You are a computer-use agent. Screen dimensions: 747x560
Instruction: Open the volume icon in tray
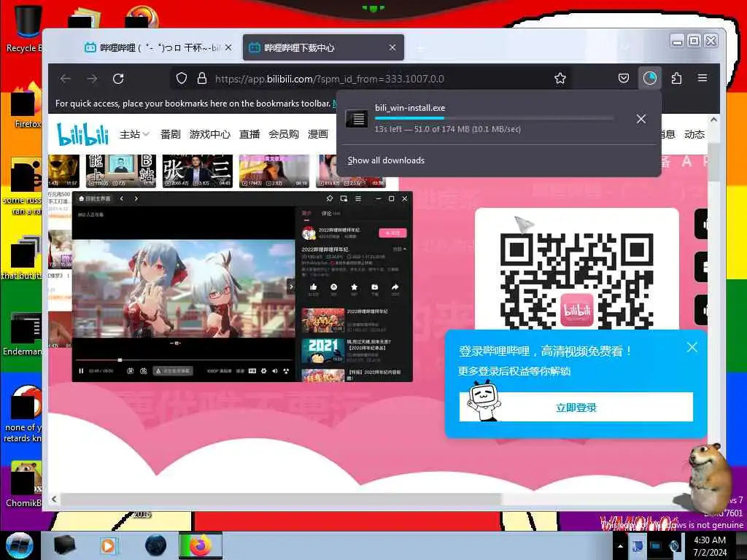point(675,546)
